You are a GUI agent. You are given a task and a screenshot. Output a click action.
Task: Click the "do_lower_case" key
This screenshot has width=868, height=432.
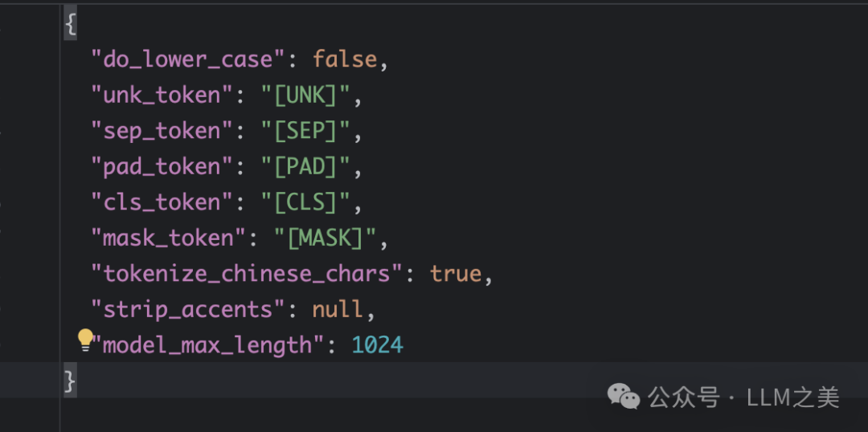(189, 60)
